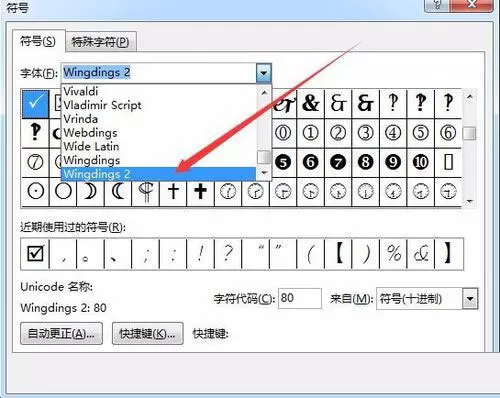Click the dialog help question button

[437, 5]
